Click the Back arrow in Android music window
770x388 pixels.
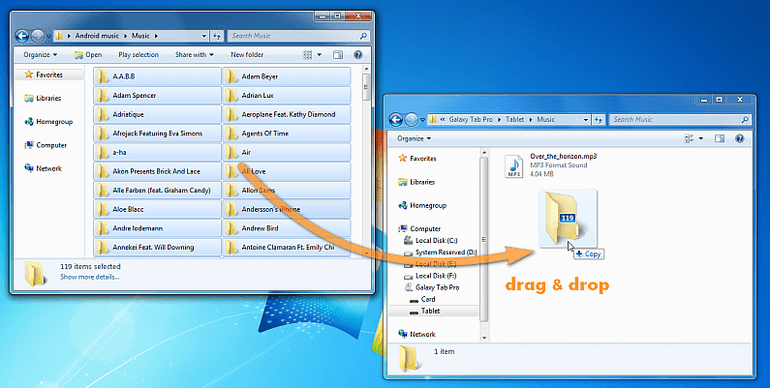(22, 36)
